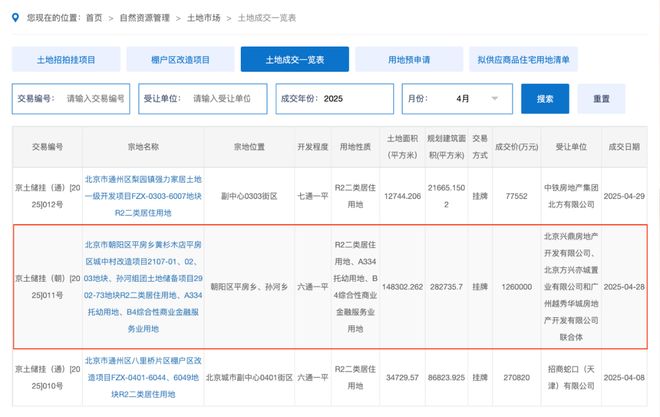The image size is (660, 417).
Task: Navigate to 土地市场 breadcrumb link
Action: click(205, 18)
